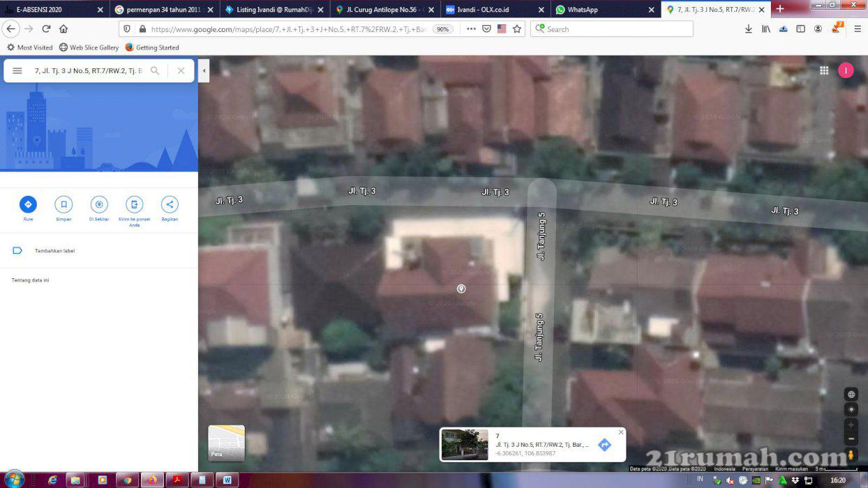Screen dimensions: 868x488
Task: Click the Kirim masukan footer link
Action: [792, 469]
